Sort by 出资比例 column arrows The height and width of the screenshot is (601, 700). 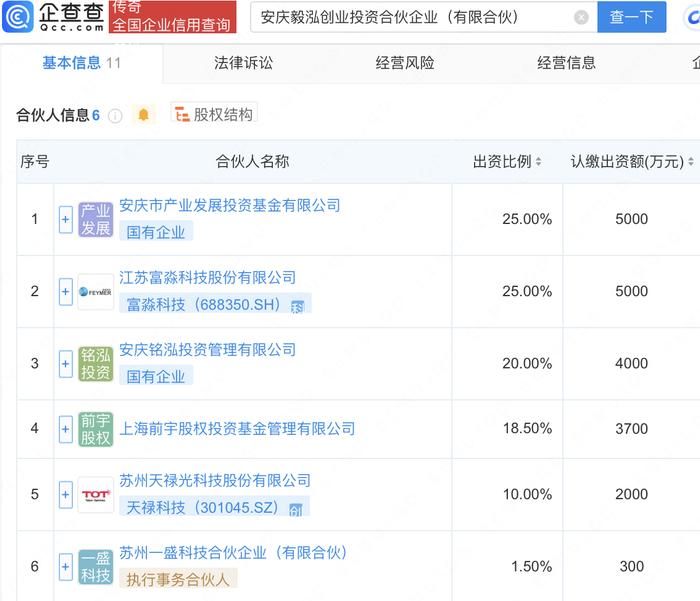coord(538,162)
